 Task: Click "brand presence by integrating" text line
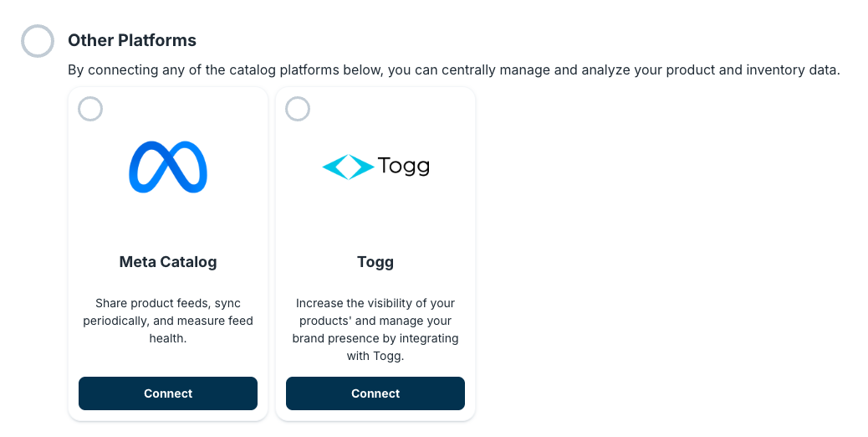[x=375, y=338]
